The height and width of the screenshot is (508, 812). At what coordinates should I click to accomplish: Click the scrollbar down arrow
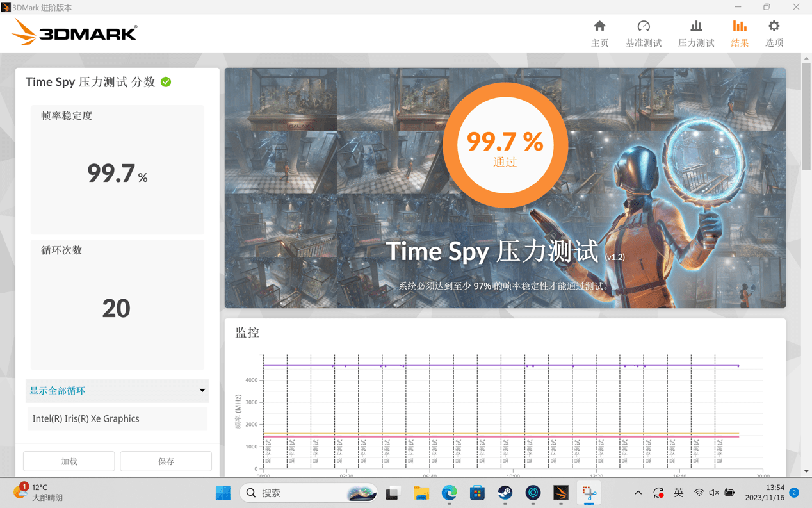(x=806, y=471)
